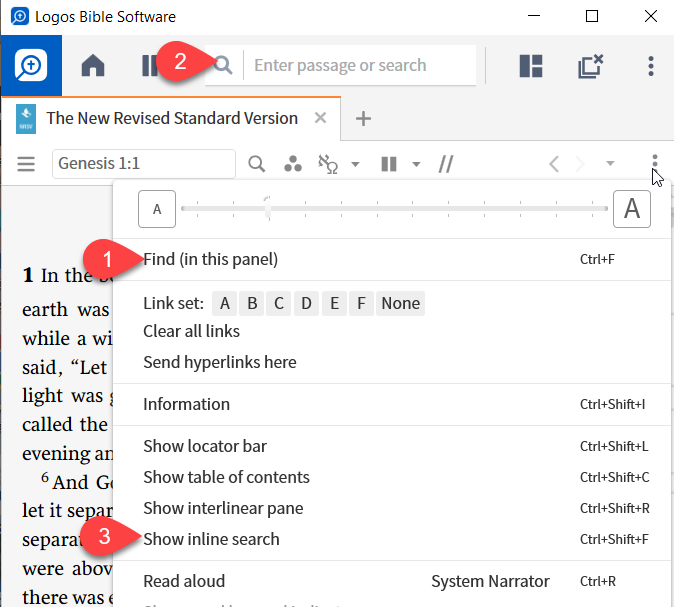
Task: Minimize the Logos window
Action: 534,16
